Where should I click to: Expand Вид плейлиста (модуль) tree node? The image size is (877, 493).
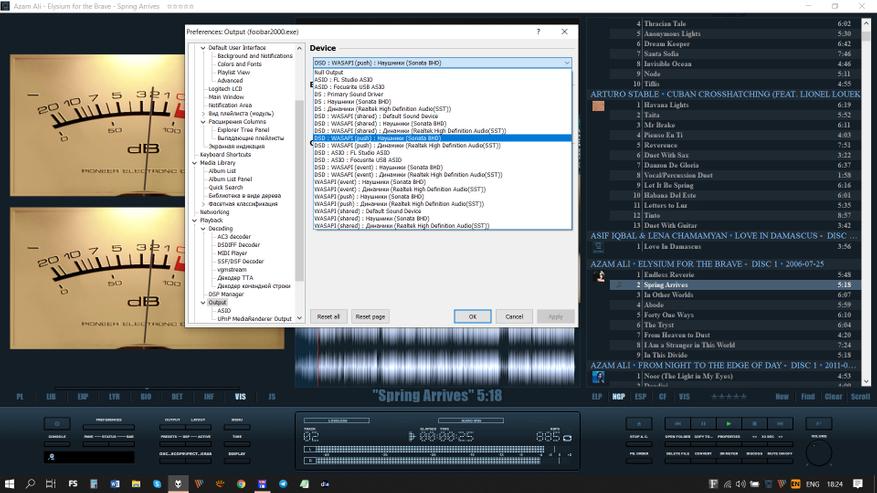pyautogui.click(x=203, y=114)
